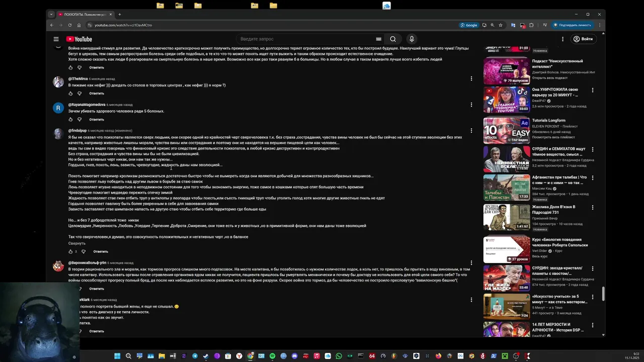
Task: Open Chrome three-dot menu
Action: point(599,25)
